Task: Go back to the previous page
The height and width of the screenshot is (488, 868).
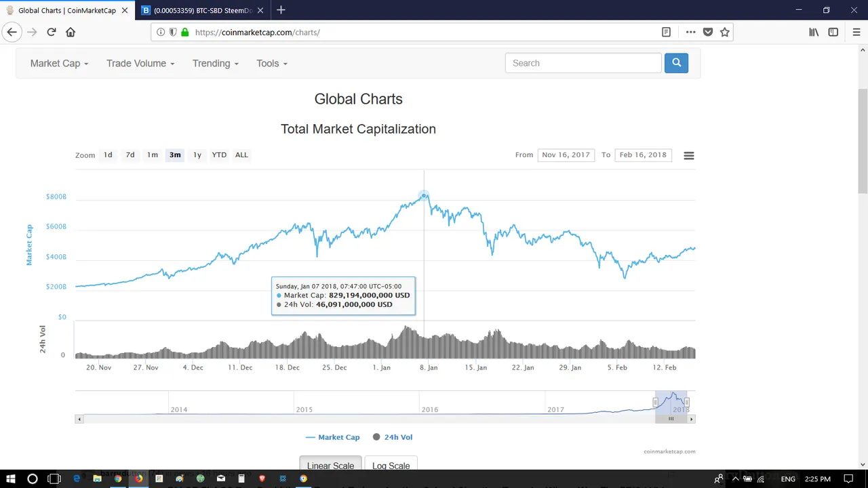Action: pos(12,32)
